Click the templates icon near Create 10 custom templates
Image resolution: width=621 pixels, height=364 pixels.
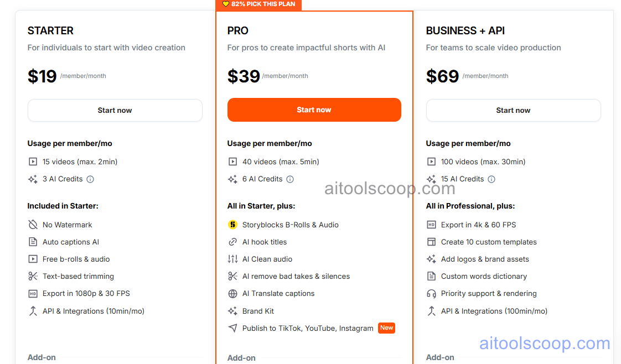pyautogui.click(x=432, y=242)
